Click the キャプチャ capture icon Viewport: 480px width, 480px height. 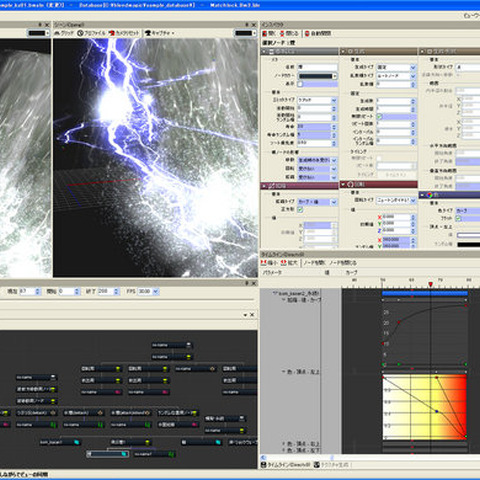[x=148, y=33]
